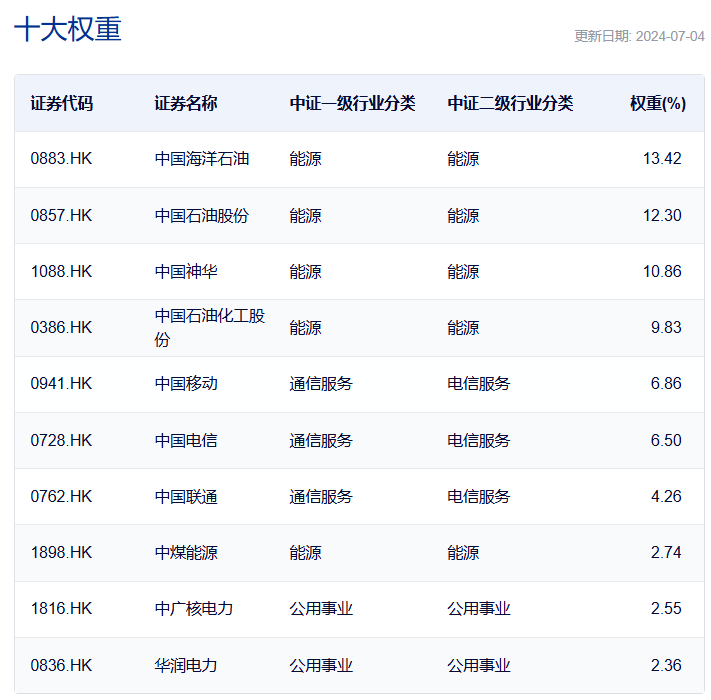The width and height of the screenshot is (711, 700).
Task: Click the 权重(%) column header
Action: [658, 103]
